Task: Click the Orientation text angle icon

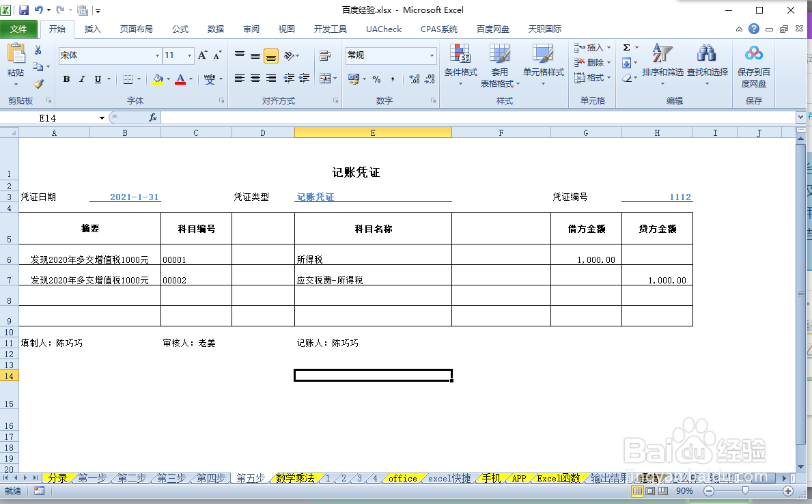Action: coord(290,55)
